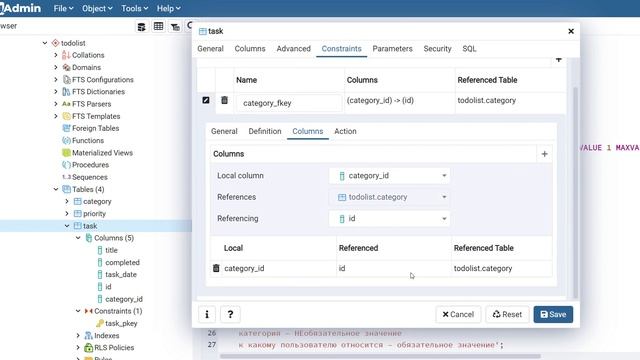Click the todolist.category cell in constraints table
The width and height of the screenshot is (640, 360).
[487, 100]
